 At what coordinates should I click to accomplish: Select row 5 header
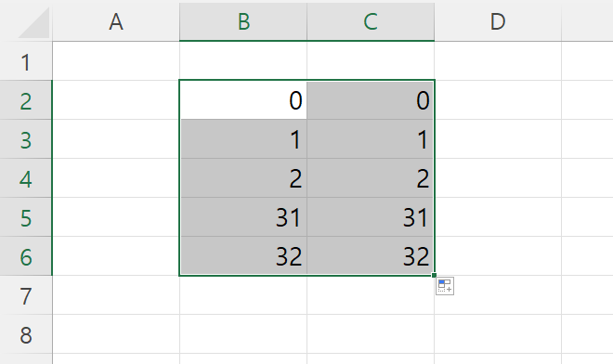[26, 217]
